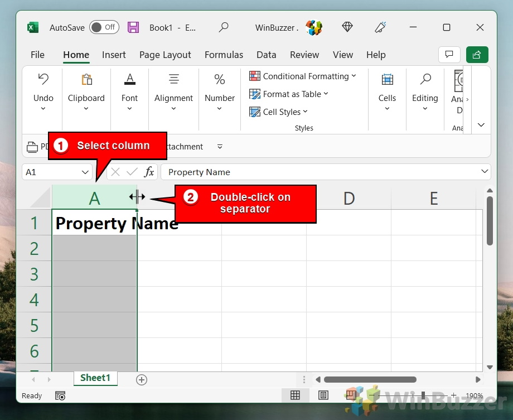Screen dimensions: 513x420
Task: Switch to Page Layout view icon
Action: [323, 395]
